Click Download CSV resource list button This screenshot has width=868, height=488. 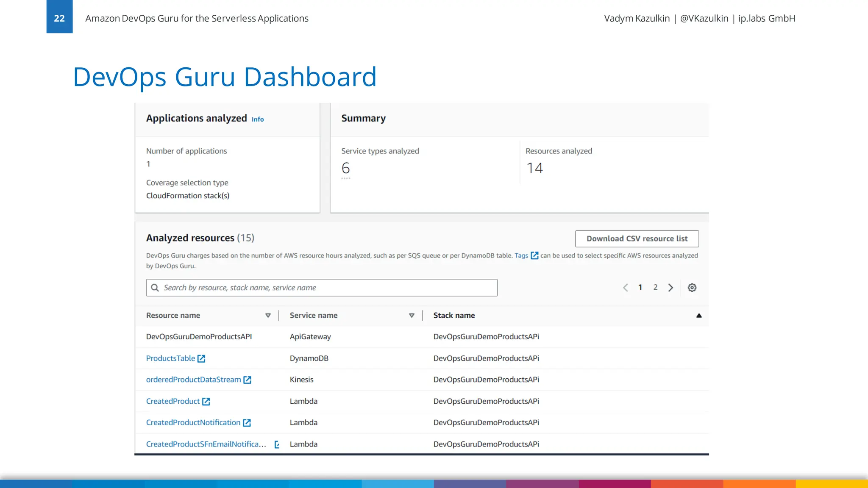637,238
